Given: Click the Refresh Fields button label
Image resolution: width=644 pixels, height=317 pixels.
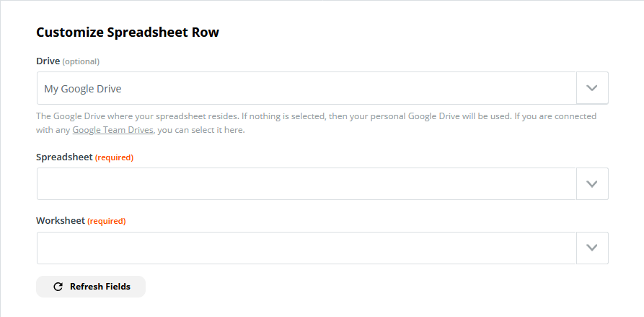Looking at the screenshot, I should click(100, 287).
